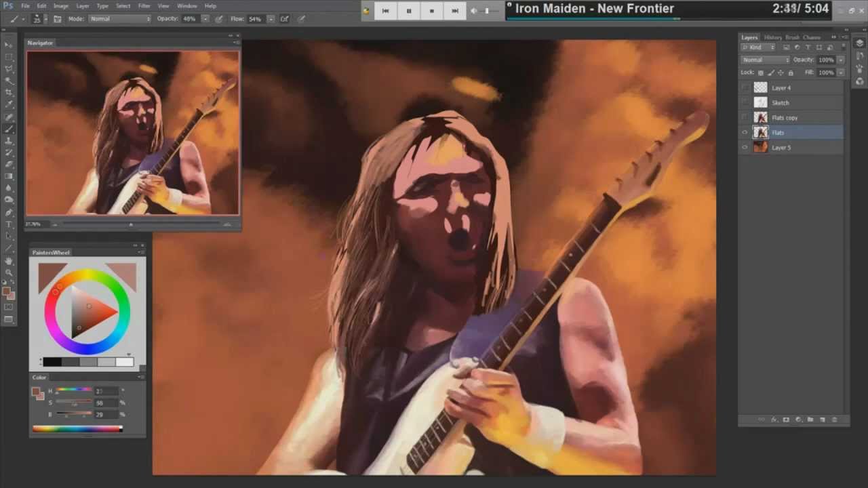The width and height of the screenshot is (868, 488).
Task: Open the brush Opacity slider dropdown arrow
Action: (x=205, y=19)
